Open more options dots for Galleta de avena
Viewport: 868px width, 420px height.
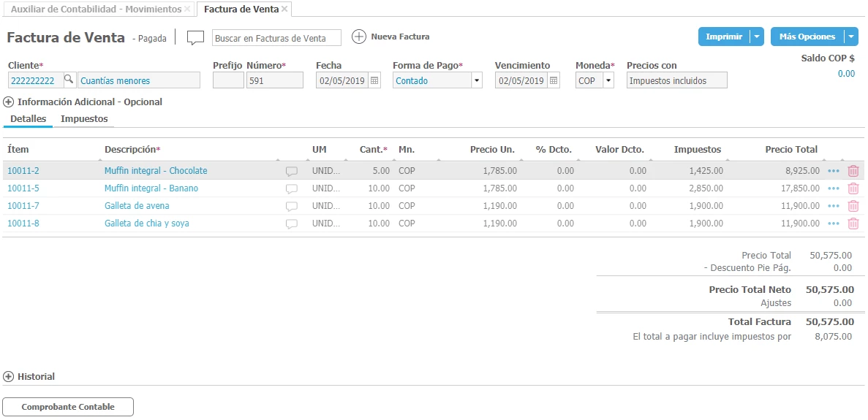834,206
